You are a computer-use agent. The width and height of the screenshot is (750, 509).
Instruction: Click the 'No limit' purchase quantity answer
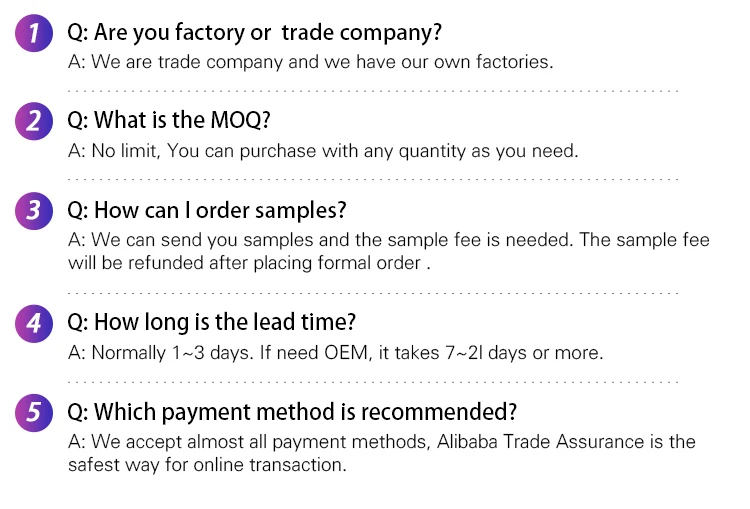point(323,151)
